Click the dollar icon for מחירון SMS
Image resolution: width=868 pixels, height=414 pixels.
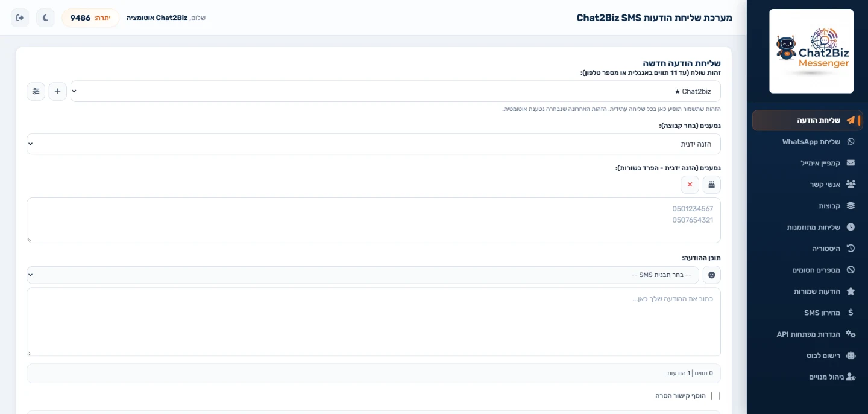851,313
